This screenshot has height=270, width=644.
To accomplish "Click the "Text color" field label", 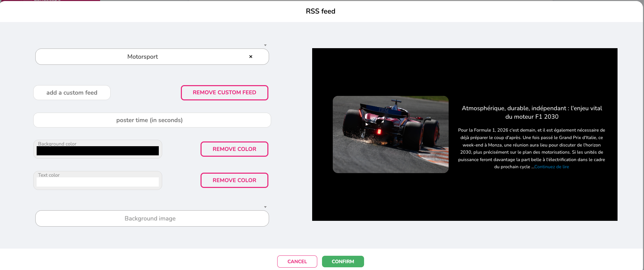I will (x=49, y=175).
